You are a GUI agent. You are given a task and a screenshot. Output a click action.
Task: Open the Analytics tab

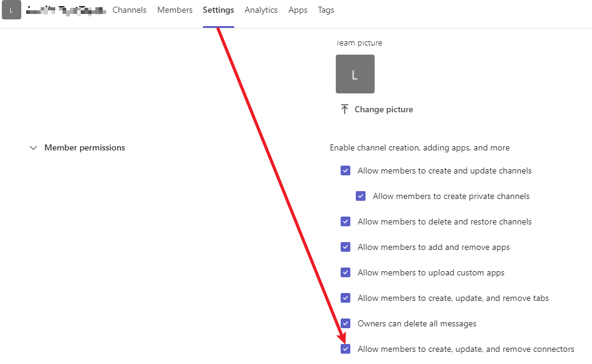pos(261,10)
